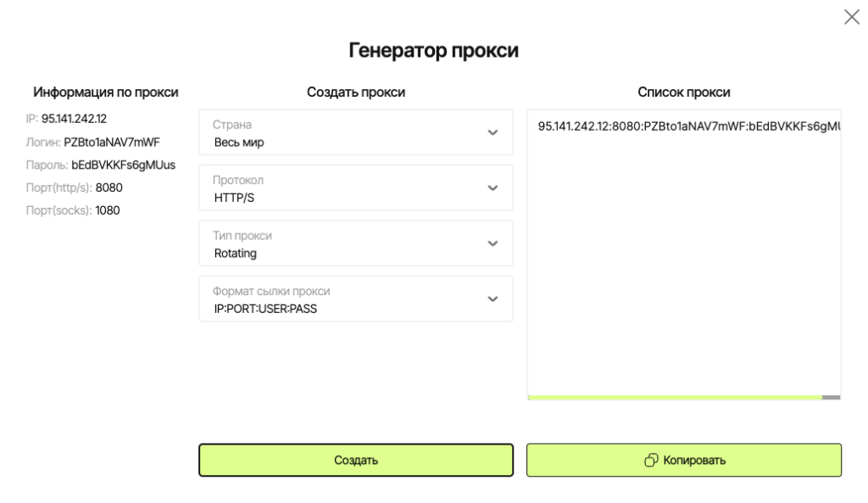This screenshot has width=868, height=503.
Task: Click inside the Список прокси list area
Action: [x=682, y=254]
